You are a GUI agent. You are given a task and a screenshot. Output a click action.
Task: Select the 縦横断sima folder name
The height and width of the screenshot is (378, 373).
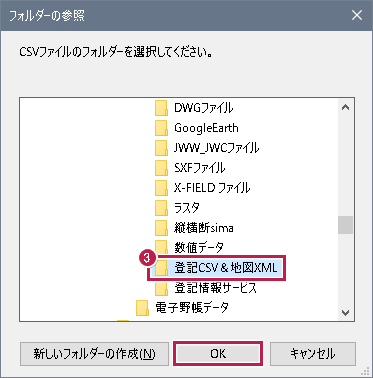tap(204, 228)
